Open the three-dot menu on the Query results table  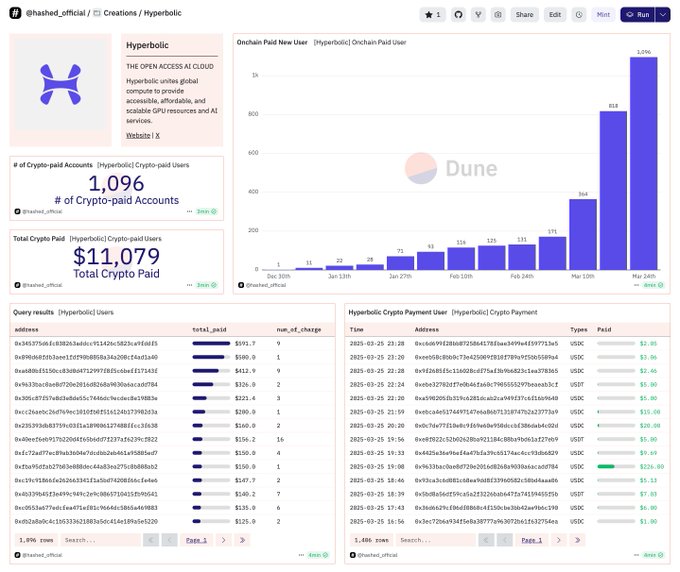[301, 555]
